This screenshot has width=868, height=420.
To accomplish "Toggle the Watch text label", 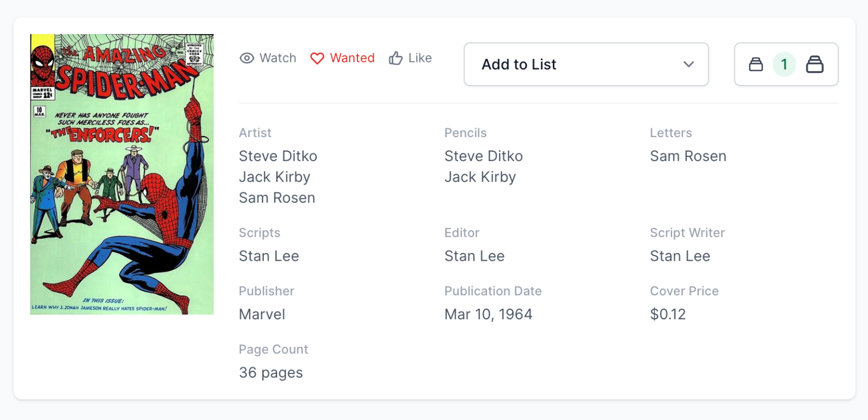I will click(278, 58).
